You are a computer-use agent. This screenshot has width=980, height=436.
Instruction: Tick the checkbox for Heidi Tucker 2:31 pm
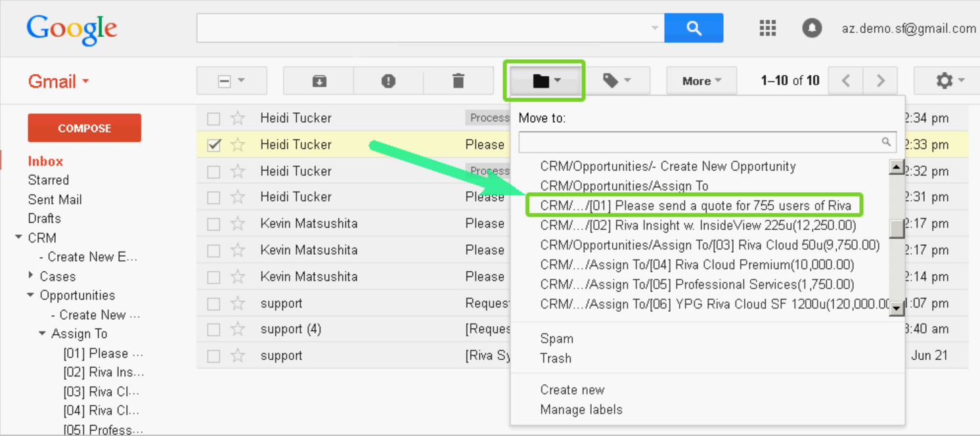(x=213, y=198)
